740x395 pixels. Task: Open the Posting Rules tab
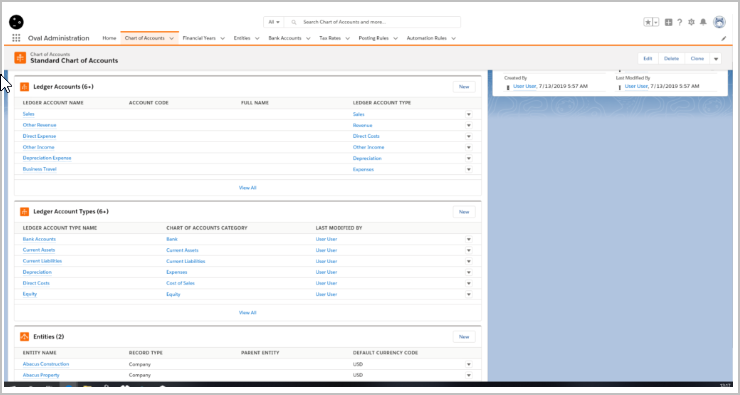pyautogui.click(x=374, y=38)
